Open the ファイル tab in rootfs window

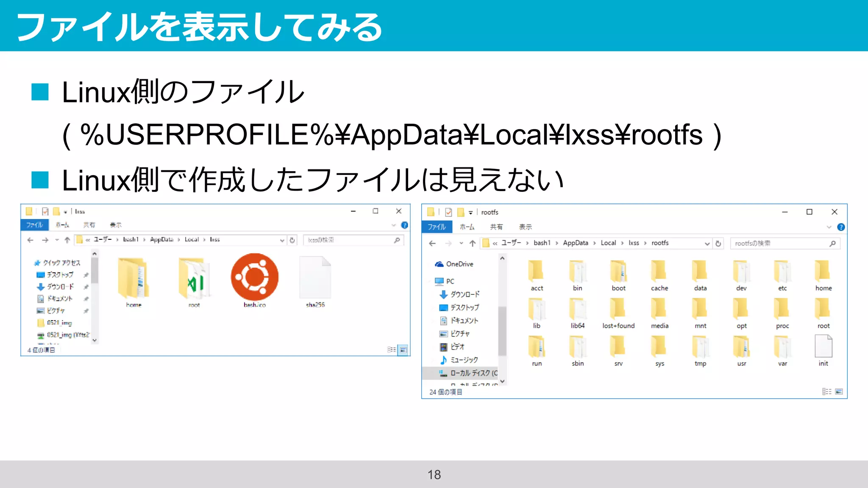click(x=437, y=227)
